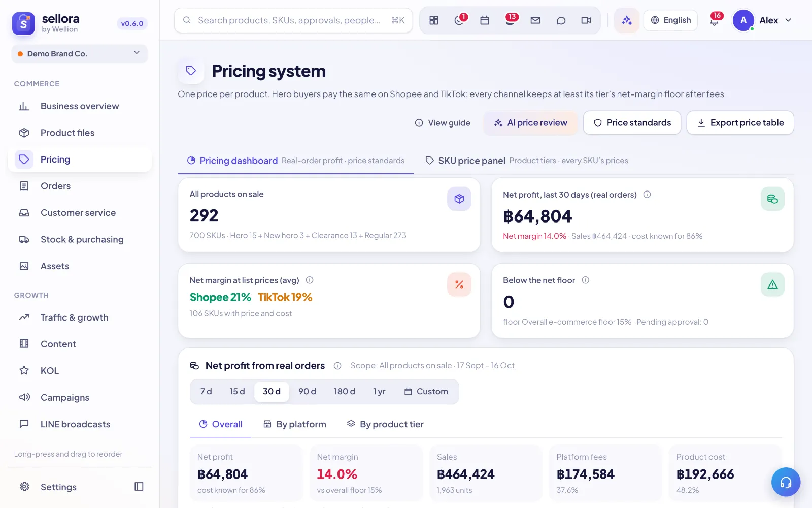Expand the Demo Brand Co. brand selector
This screenshot has height=508, width=812.
[x=80, y=54]
